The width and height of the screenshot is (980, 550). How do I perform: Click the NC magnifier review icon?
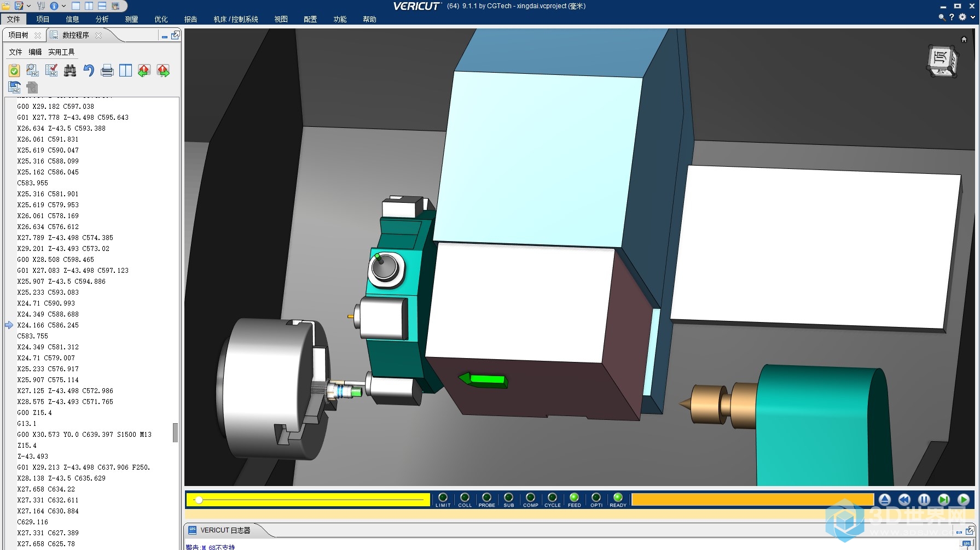(x=33, y=71)
